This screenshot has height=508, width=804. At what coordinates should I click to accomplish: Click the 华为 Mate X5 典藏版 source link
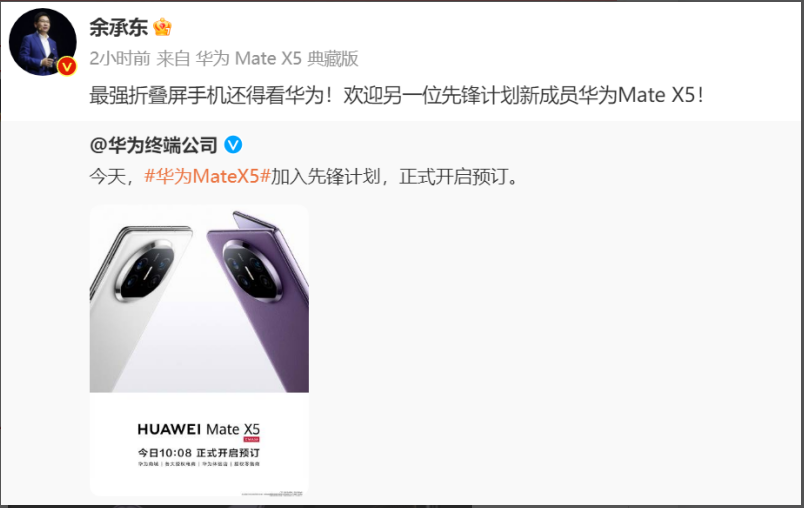[x=277, y=58]
